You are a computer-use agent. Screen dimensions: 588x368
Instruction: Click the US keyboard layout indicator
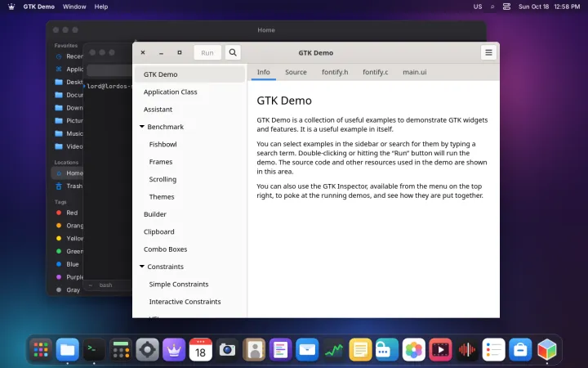(x=478, y=7)
